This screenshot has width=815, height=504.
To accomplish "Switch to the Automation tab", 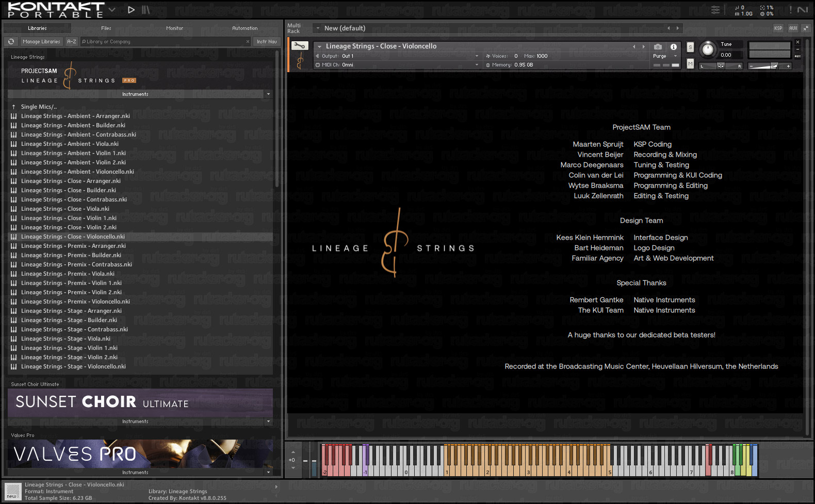I will [245, 28].
